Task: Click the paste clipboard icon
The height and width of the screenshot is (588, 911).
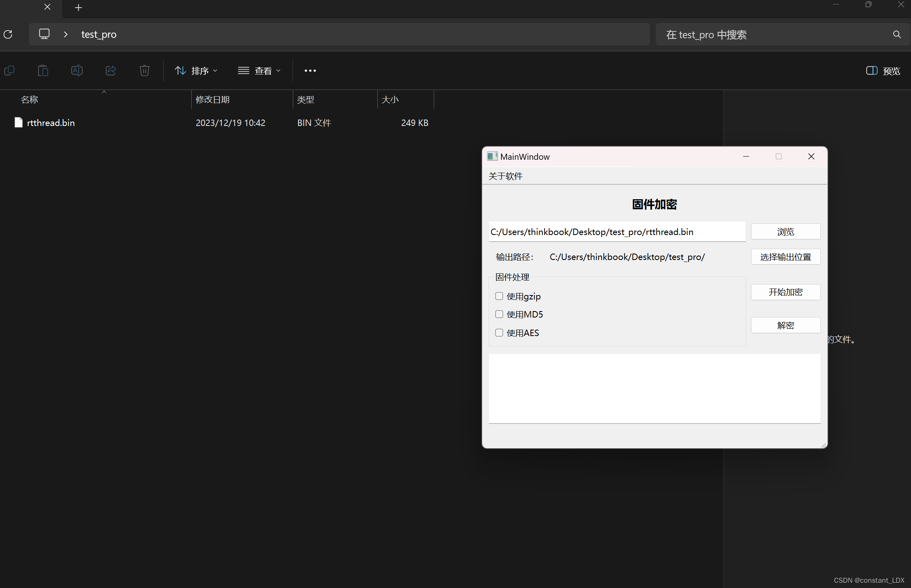Action: (43, 71)
